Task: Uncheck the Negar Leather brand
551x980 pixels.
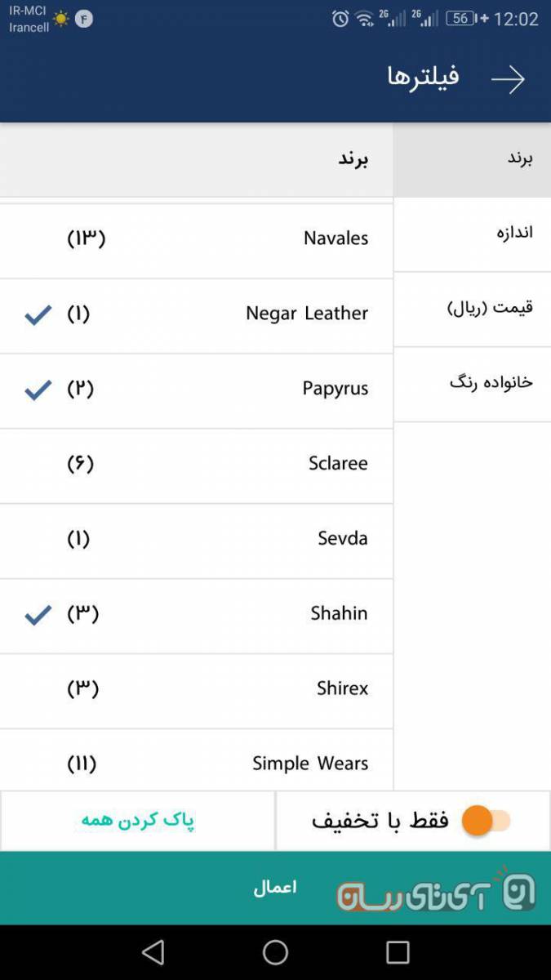Action: 38,314
